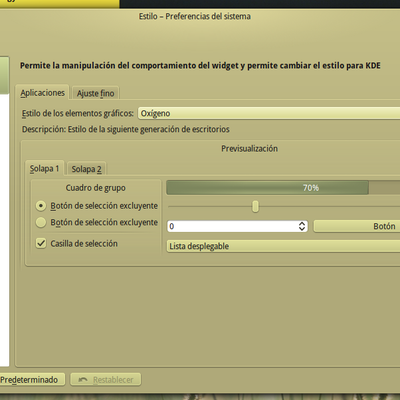The height and width of the screenshot is (400, 400).
Task: Click the preview Botón button
Action: (x=357, y=226)
